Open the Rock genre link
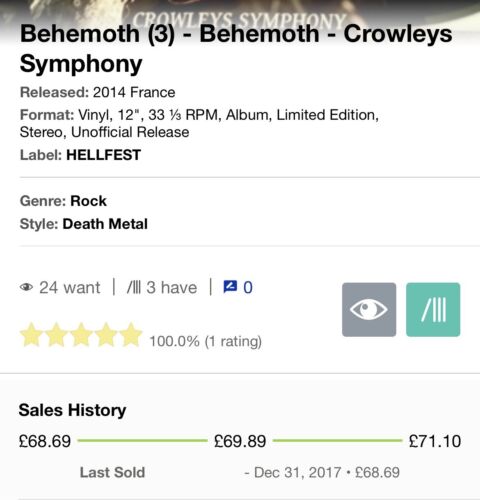This screenshot has height=500, width=480. click(88, 201)
